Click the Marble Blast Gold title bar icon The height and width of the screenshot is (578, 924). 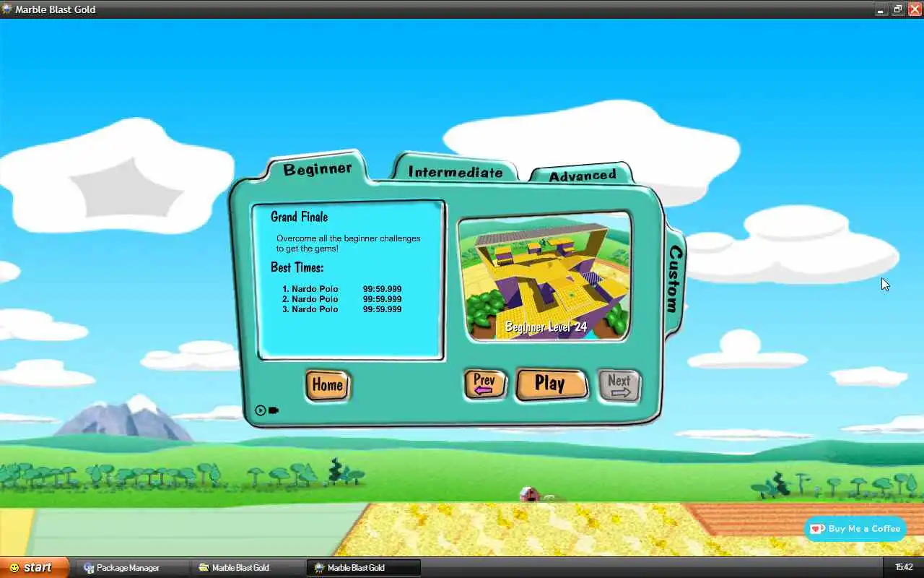coord(7,9)
